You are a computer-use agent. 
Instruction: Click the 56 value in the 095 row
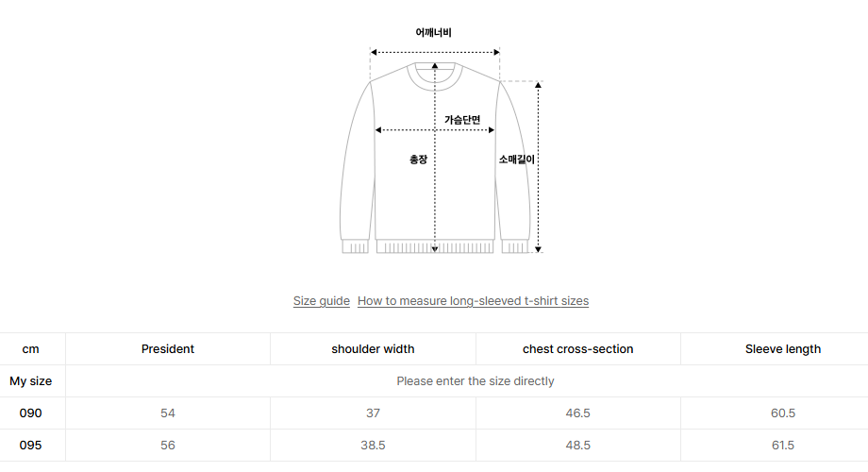[x=168, y=446]
